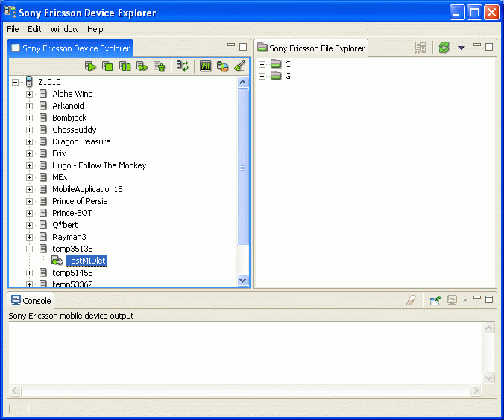This screenshot has width=504, height=420.
Task: Start the selected MIDlet with the green play icon
Action: (x=90, y=66)
